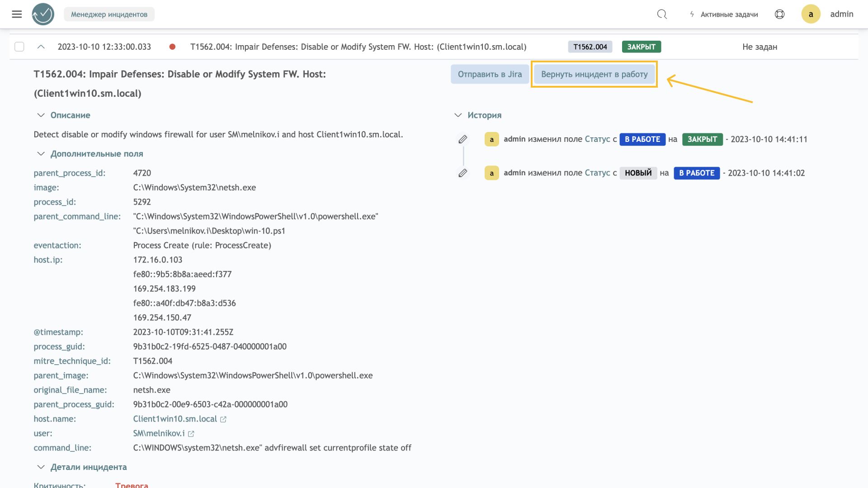The width and height of the screenshot is (868, 488).
Task: Select the IP address 169.254.150.47
Action: (162, 318)
